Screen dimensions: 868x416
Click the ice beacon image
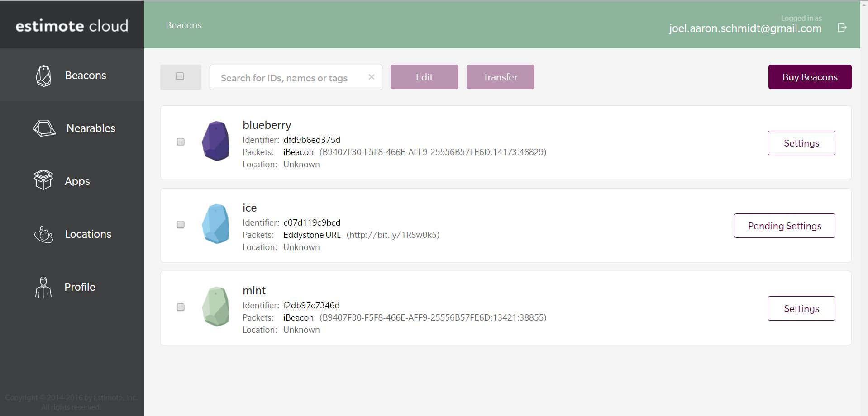tap(215, 224)
